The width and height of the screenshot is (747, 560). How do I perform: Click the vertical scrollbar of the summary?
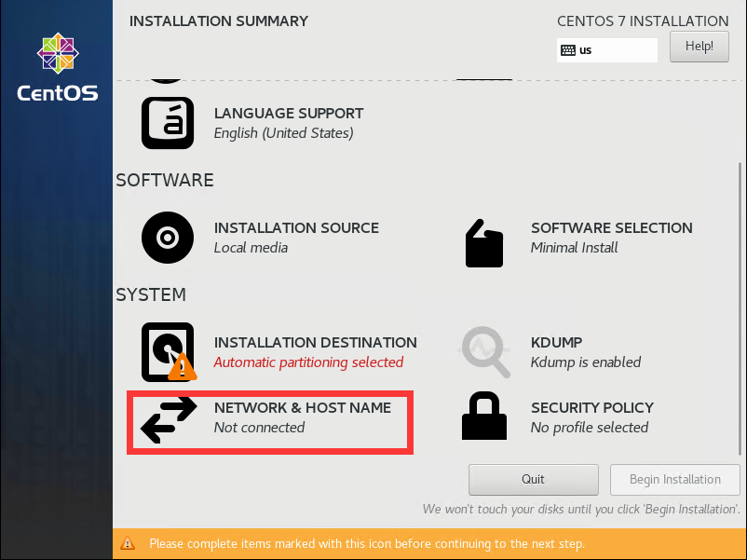(740, 308)
